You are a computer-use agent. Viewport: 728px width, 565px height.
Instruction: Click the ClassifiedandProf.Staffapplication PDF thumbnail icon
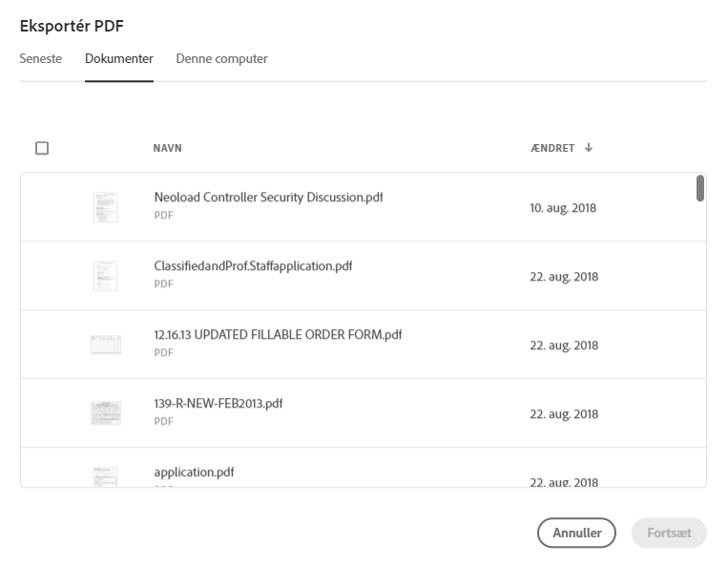tap(105, 276)
